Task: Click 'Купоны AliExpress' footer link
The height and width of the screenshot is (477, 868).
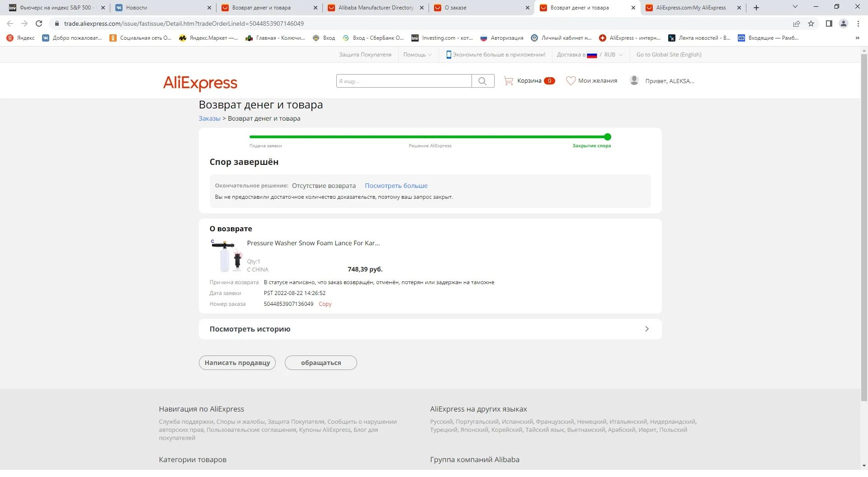Action: [325, 430]
